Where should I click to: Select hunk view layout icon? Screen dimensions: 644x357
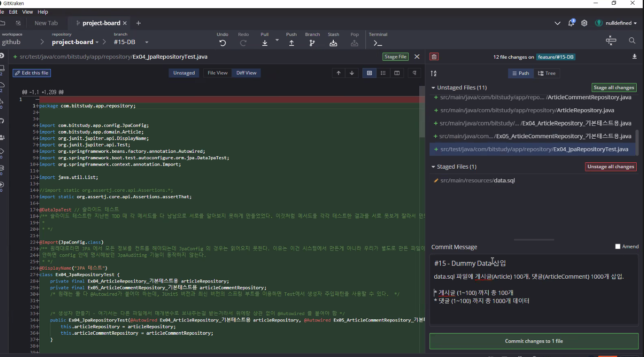(369, 73)
